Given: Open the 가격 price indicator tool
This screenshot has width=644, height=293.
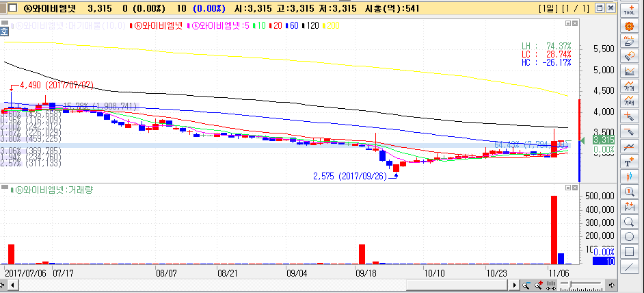Looking at the screenshot, I should point(630,86).
